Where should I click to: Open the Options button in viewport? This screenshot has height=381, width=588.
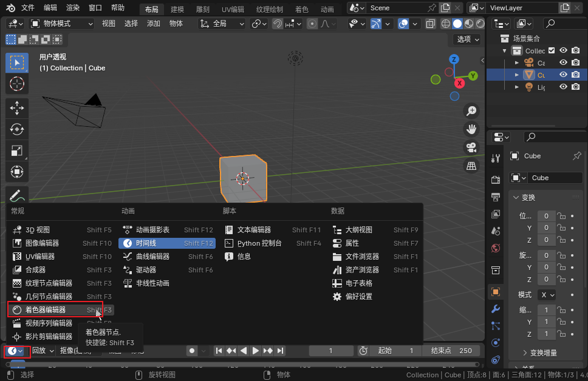pos(467,39)
